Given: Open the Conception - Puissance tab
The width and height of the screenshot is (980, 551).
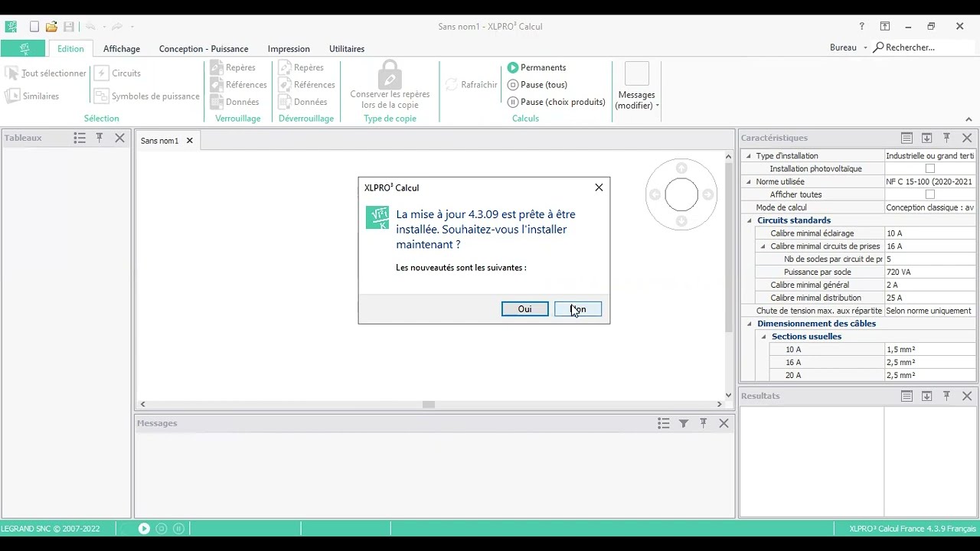Looking at the screenshot, I should (204, 48).
